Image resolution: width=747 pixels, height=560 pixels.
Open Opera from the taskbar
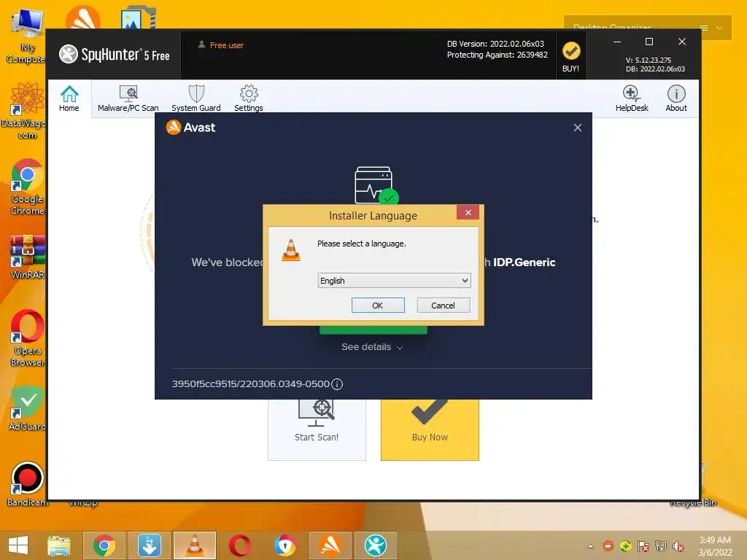point(239,545)
